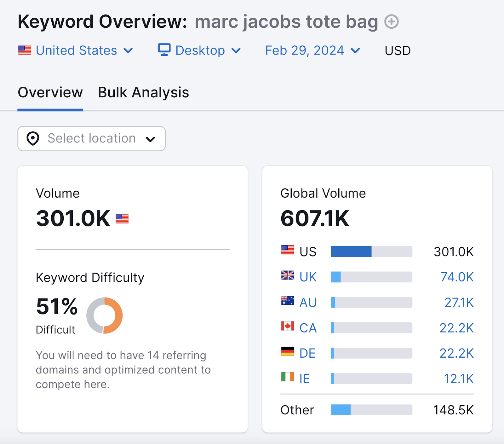Click the US flag in the Global Volume list
Viewport: 504px width, 444px height.
(x=288, y=250)
